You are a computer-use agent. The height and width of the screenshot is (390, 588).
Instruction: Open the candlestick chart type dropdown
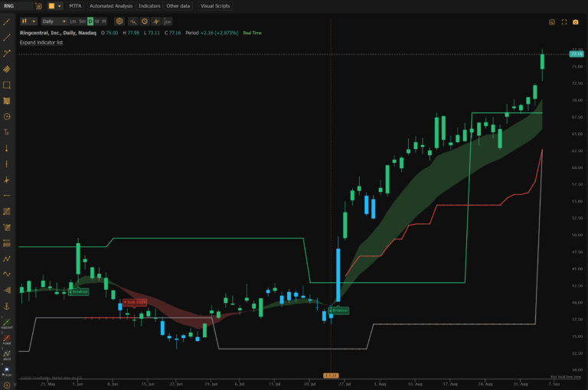[x=28, y=21]
